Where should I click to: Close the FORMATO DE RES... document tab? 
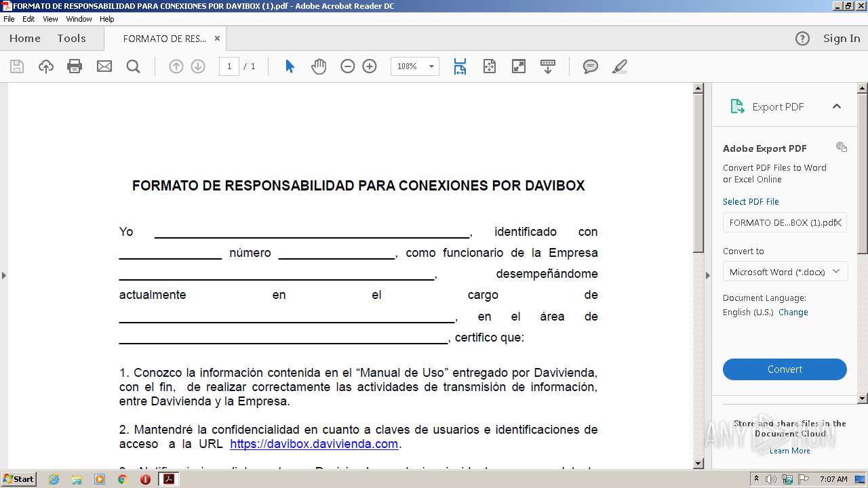217,39
